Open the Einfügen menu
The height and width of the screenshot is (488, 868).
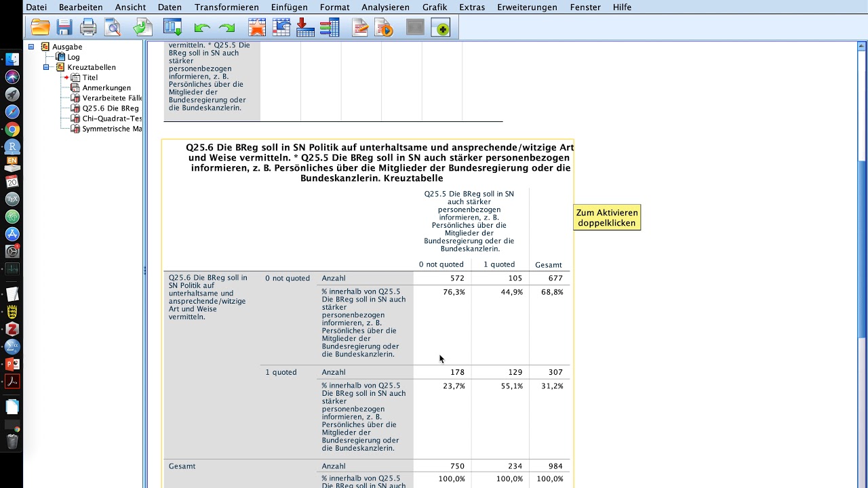(289, 7)
